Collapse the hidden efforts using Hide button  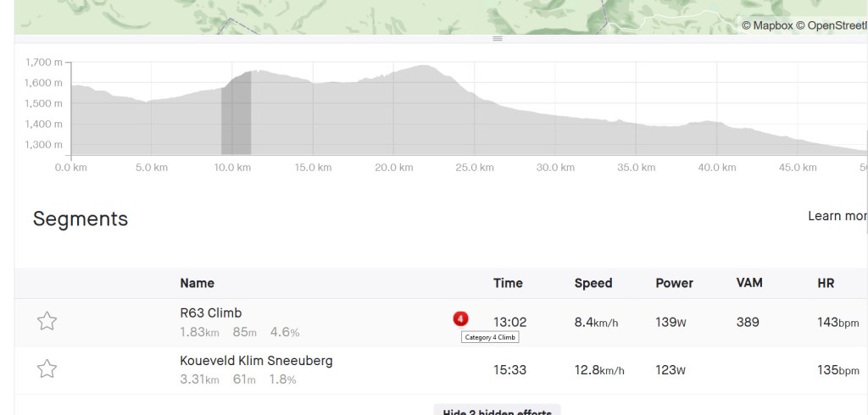pyautogui.click(x=497, y=411)
